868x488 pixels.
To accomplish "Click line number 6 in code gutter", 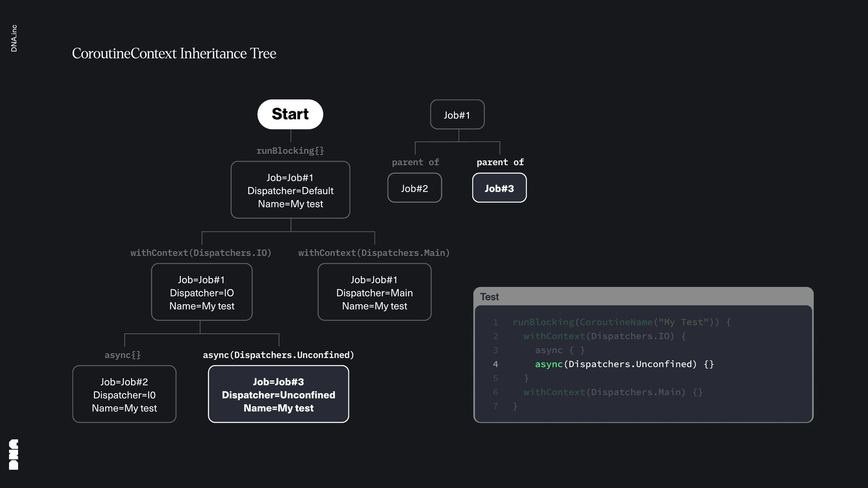I will coord(495,392).
